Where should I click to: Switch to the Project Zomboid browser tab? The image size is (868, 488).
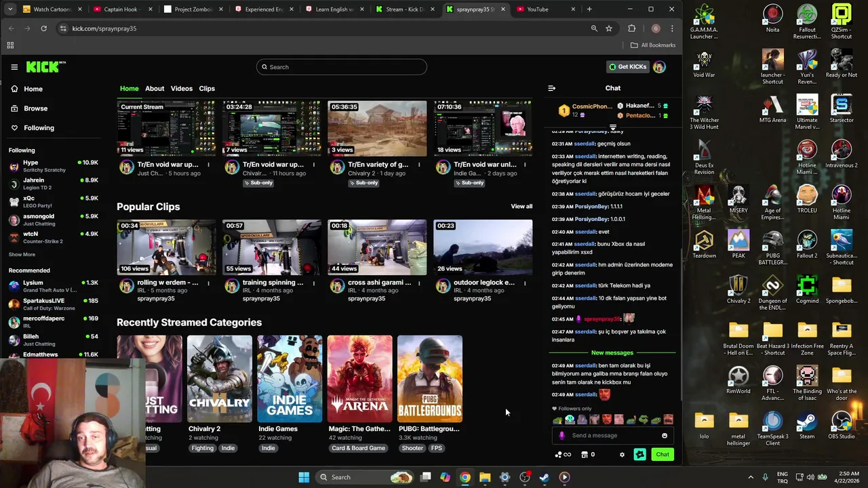tap(193, 9)
